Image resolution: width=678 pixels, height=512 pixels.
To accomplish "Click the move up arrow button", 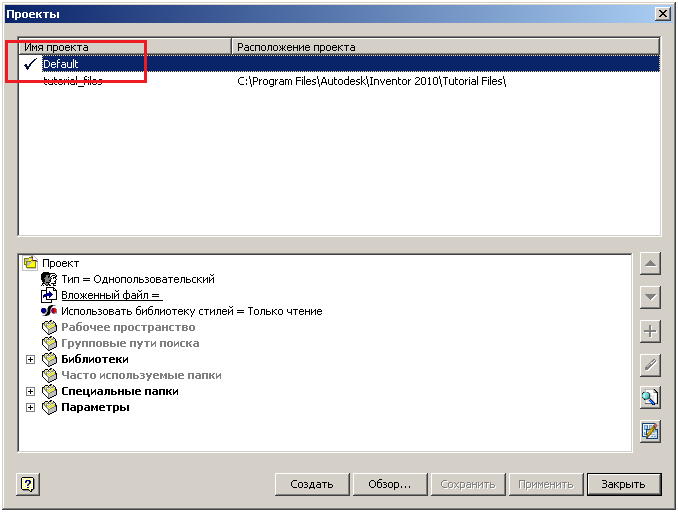I will pos(650,265).
